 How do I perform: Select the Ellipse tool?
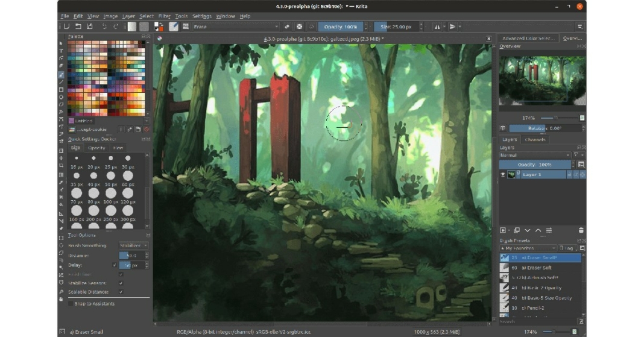coord(61,97)
